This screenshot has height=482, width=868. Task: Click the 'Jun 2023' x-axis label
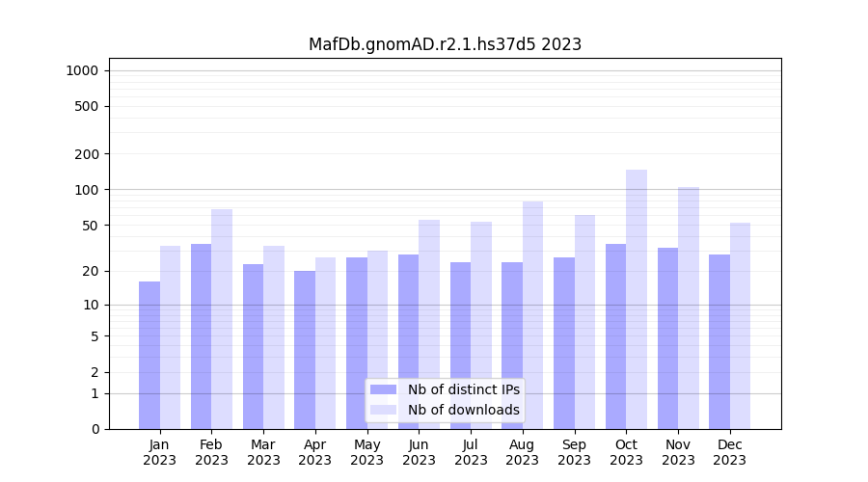coord(419,452)
